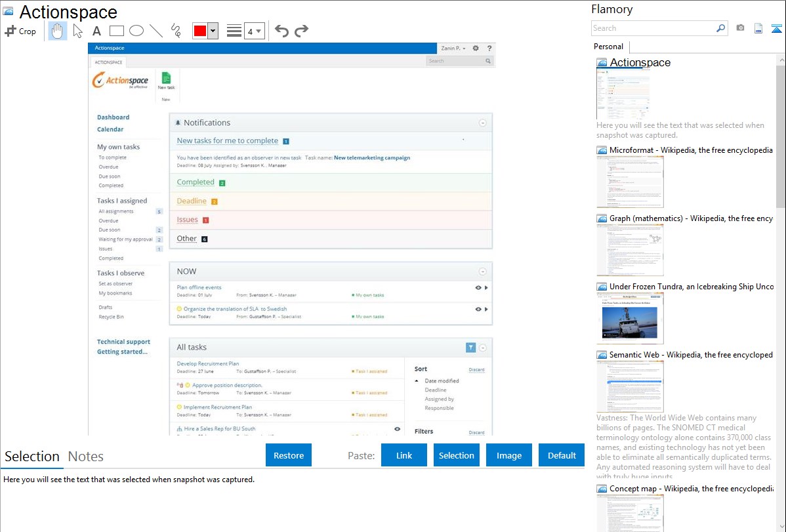Click the ACTIONSPACE tab in the screenshot
Viewport: 786px width, 532px height.
108,62
